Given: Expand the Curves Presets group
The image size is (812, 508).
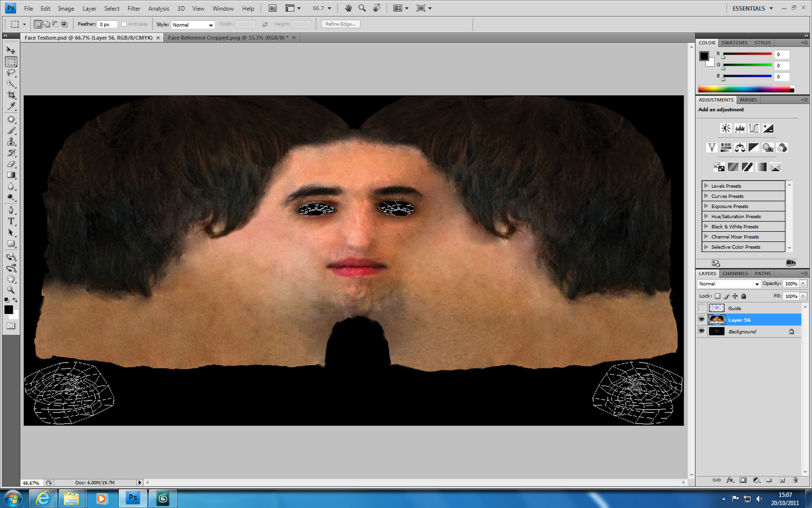Looking at the screenshot, I should click(706, 196).
